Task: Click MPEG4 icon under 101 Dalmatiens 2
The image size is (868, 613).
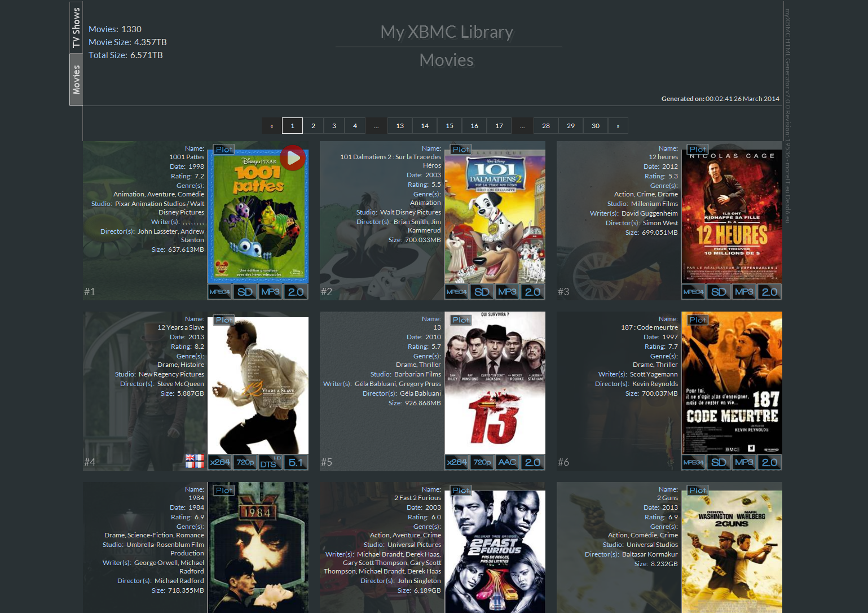Action: point(457,292)
